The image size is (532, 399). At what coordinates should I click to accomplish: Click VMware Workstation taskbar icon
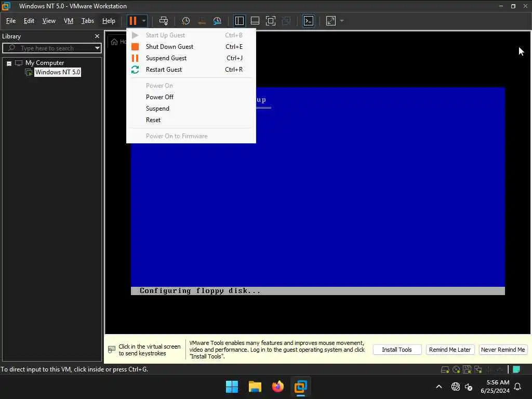point(301,387)
